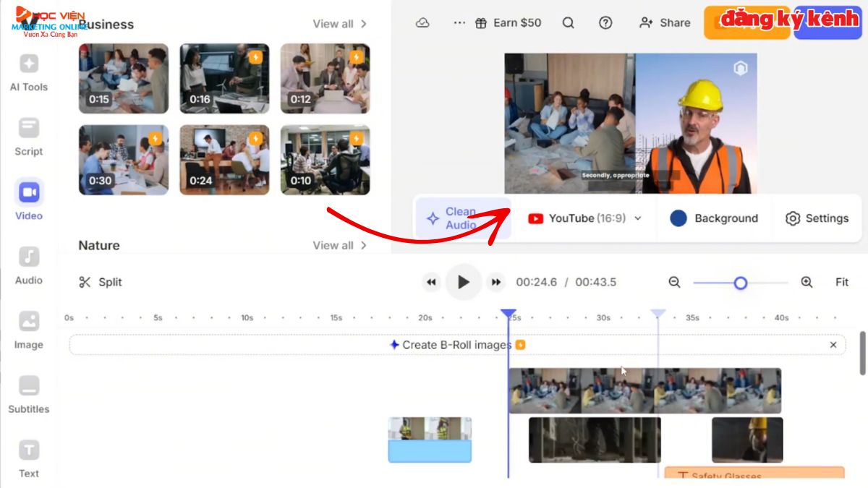This screenshot has width=868, height=488.
Task: Click the Split tool above the timeline
Action: pos(100,282)
